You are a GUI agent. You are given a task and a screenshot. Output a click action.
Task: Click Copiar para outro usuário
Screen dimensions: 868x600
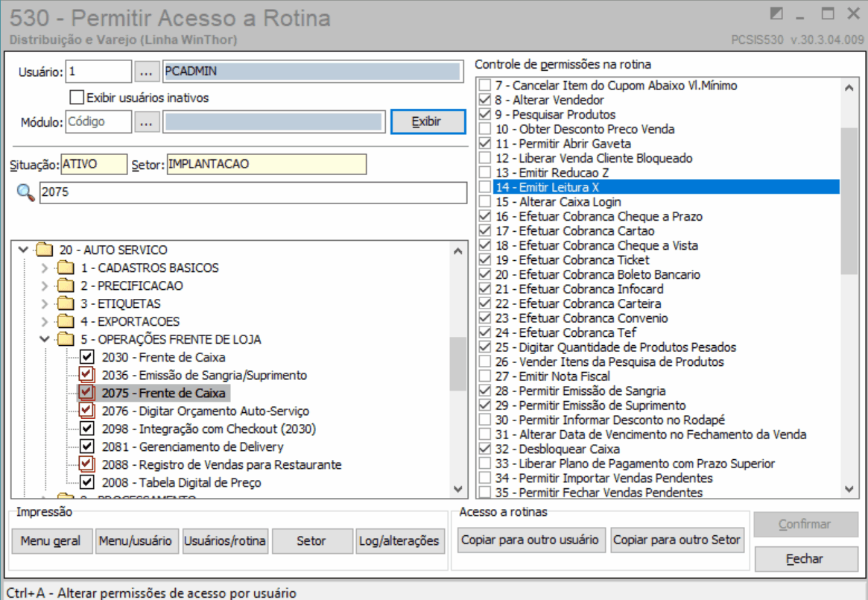click(530, 540)
